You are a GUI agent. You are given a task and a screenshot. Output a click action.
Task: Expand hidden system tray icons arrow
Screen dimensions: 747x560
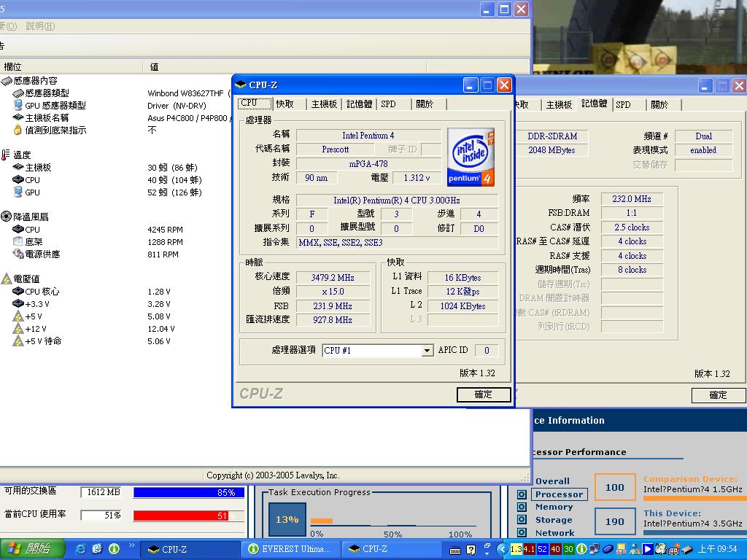click(502, 549)
